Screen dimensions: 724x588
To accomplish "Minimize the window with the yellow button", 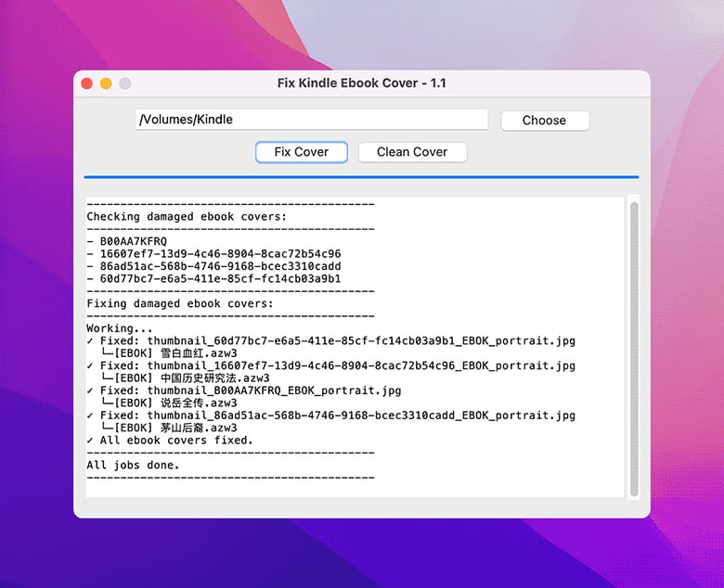I will click(106, 83).
